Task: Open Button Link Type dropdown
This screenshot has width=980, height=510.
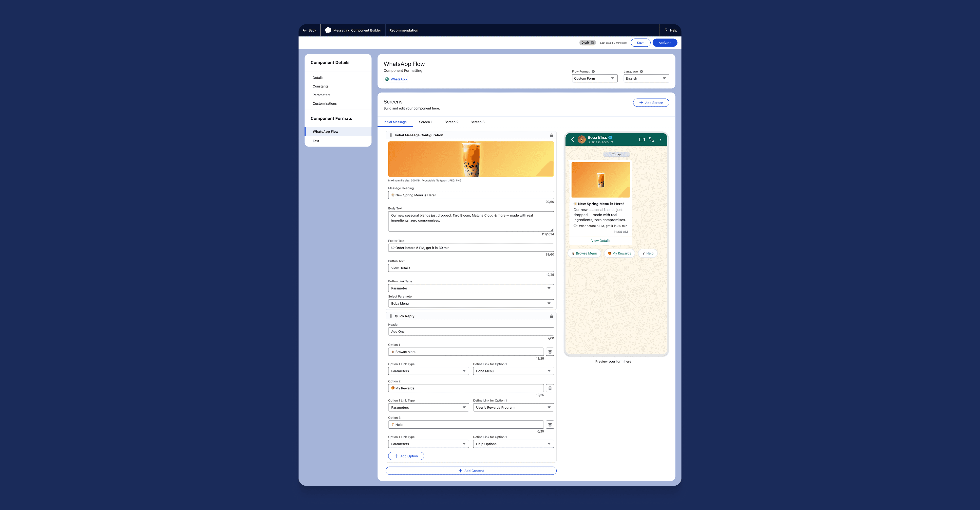Action: tap(471, 288)
